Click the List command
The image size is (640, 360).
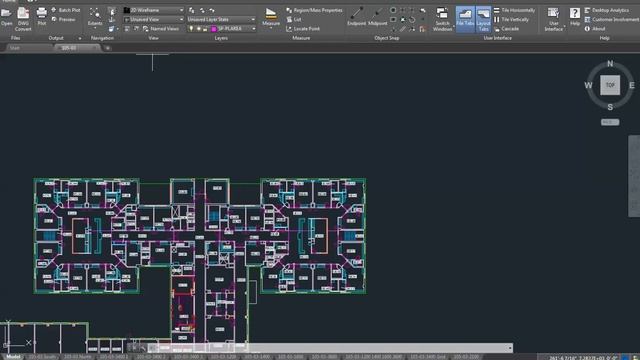(293, 19)
